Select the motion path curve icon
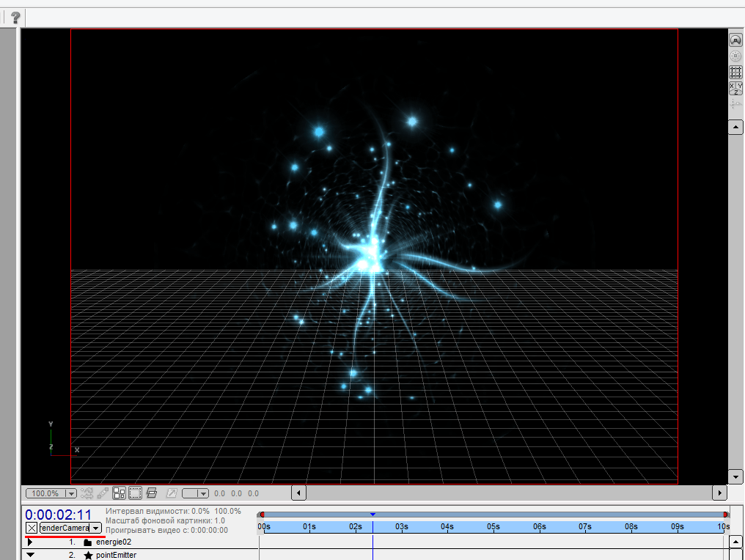Image resolution: width=745 pixels, height=560 pixels. [x=735, y=103]
